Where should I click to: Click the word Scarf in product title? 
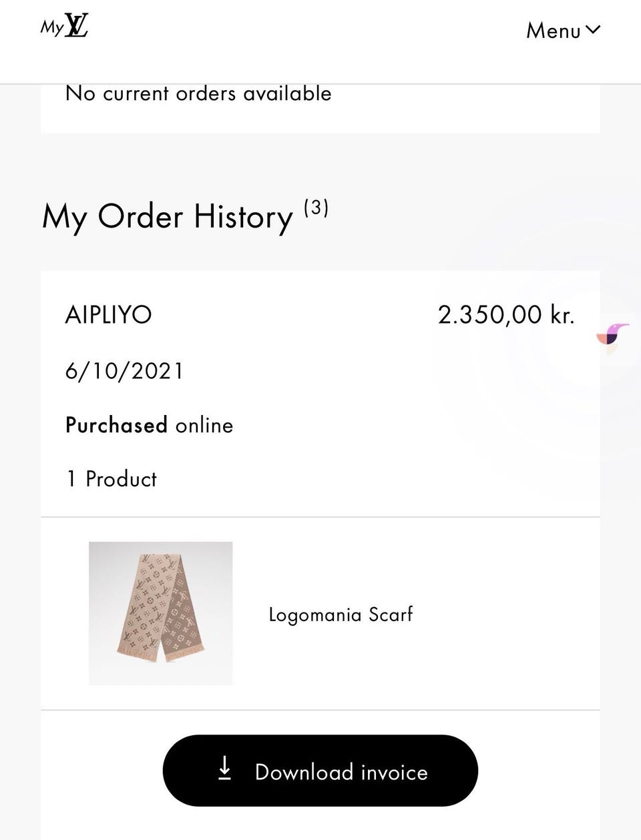(391, 614)
